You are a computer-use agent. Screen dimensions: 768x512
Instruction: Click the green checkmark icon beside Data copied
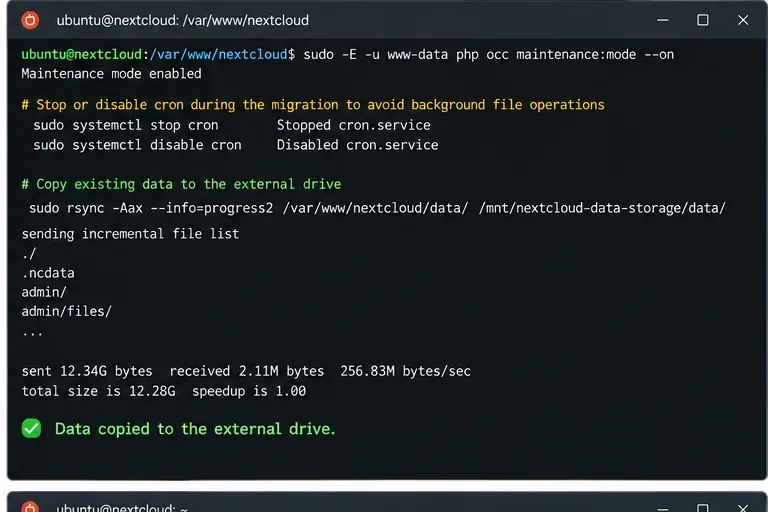tap(31, 429)
